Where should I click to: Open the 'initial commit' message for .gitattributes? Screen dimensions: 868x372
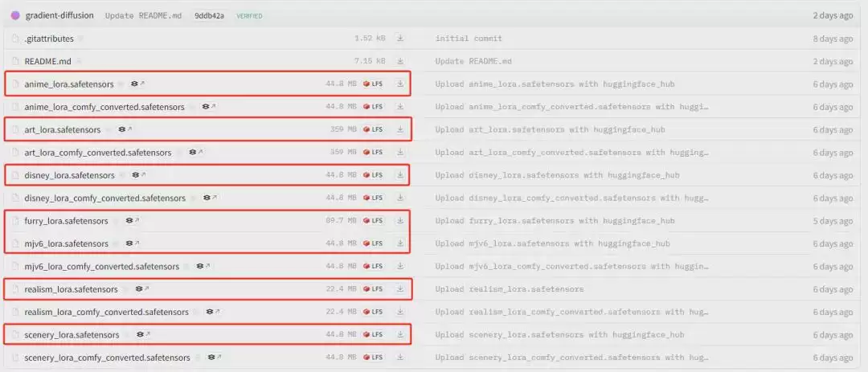tap(469, 39)
